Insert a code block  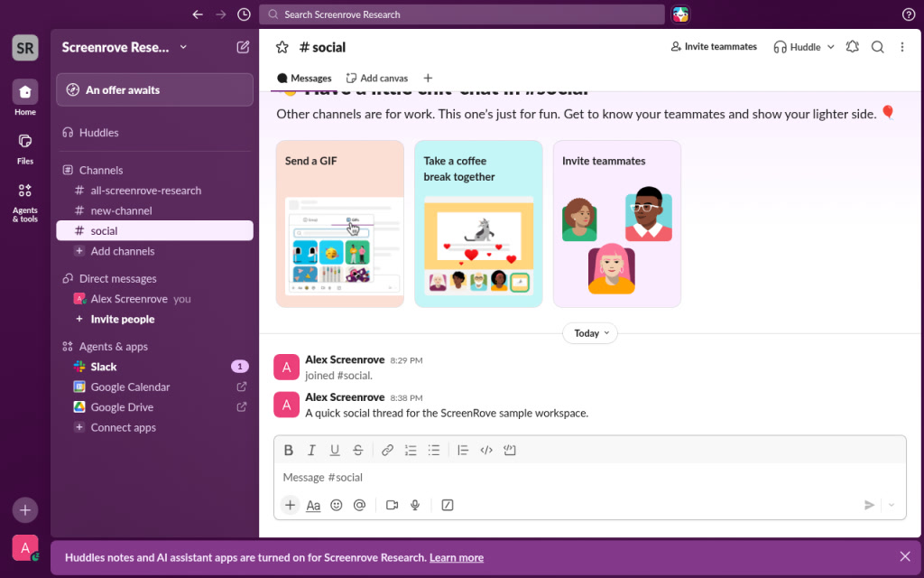pyautogui.click(x=510, y=451)
